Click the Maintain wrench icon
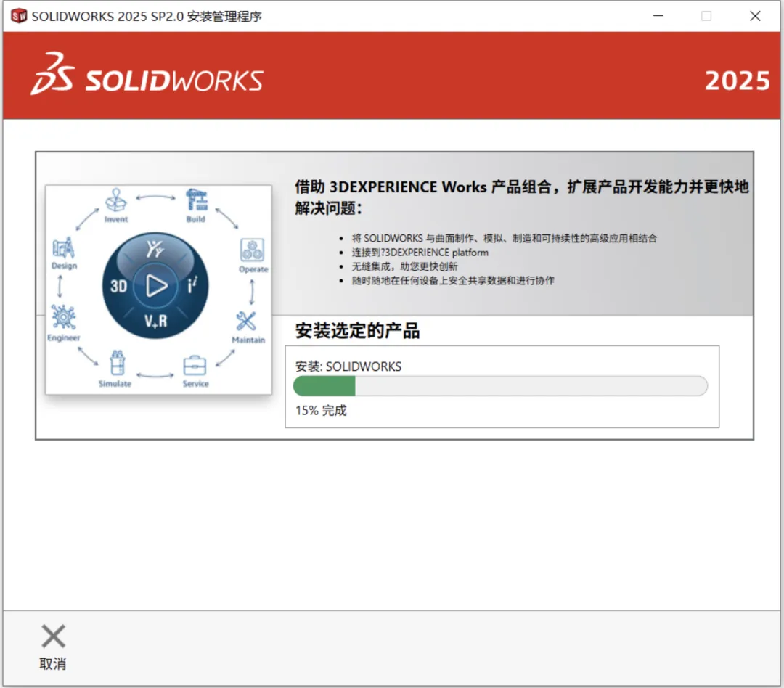This screenshot has height=688, width=784. 246,321
